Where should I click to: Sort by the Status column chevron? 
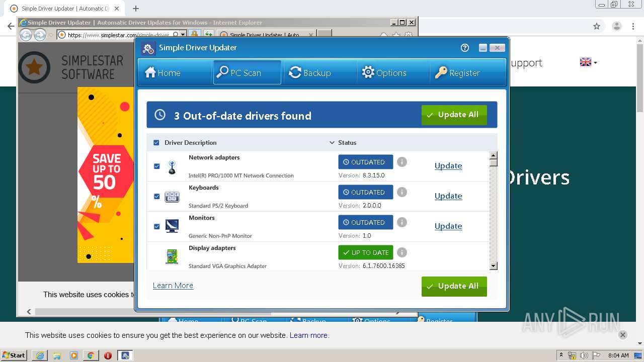coord(332,143)
